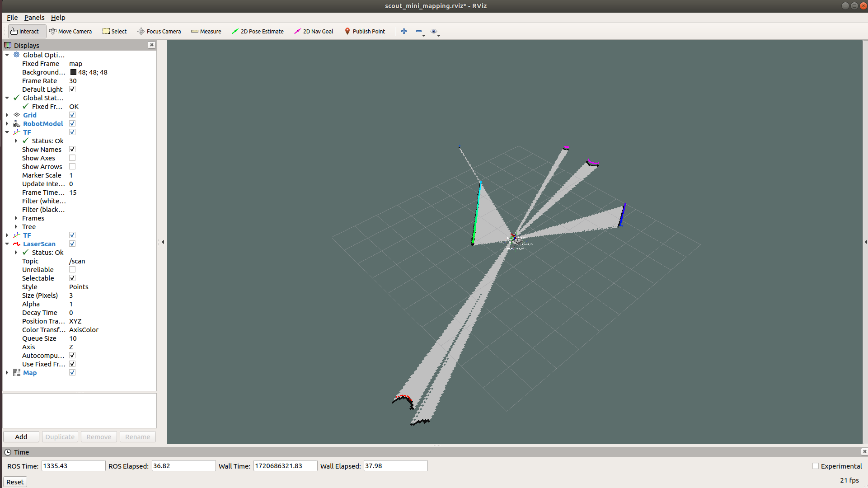Expand the Grid display entry

click(7, 115)
